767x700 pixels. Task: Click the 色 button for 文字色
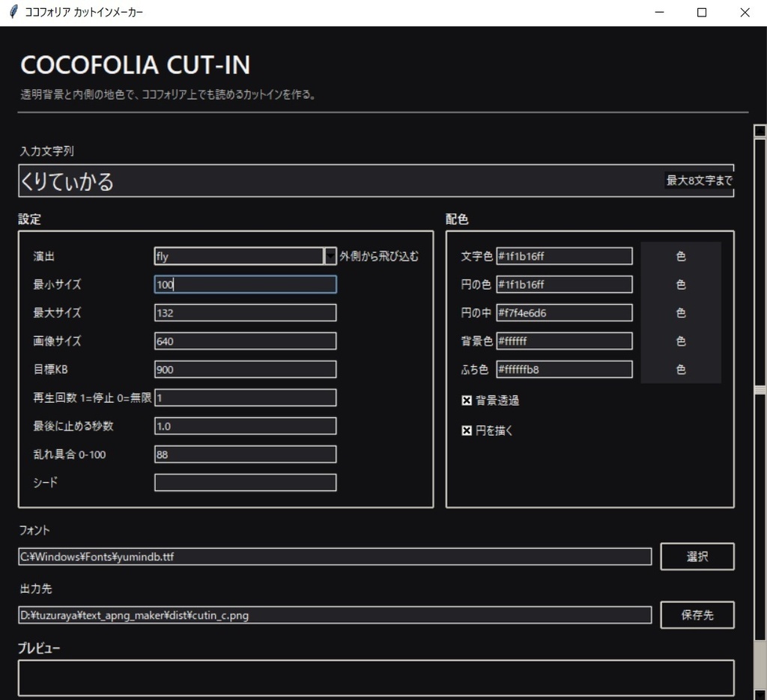(680, 256)
